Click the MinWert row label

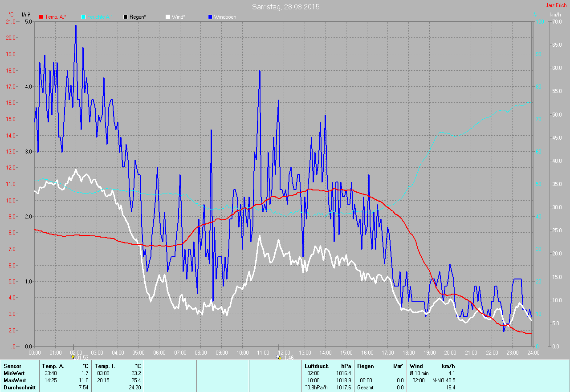(x=14, y=373)
